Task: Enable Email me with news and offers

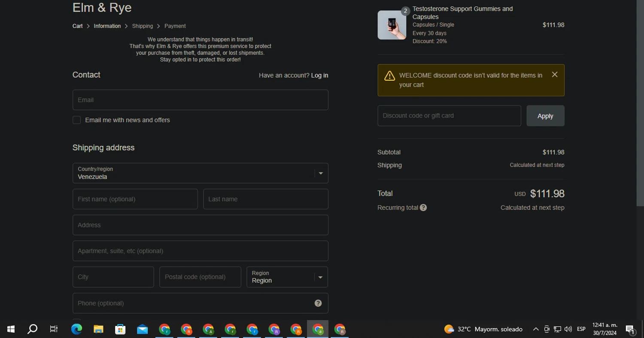Action: point(77,120)
